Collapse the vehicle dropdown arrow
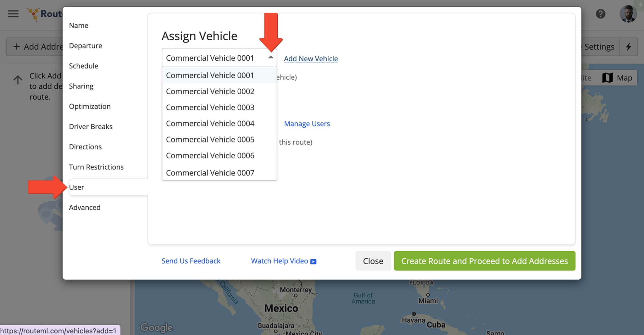 click(270, 57)
